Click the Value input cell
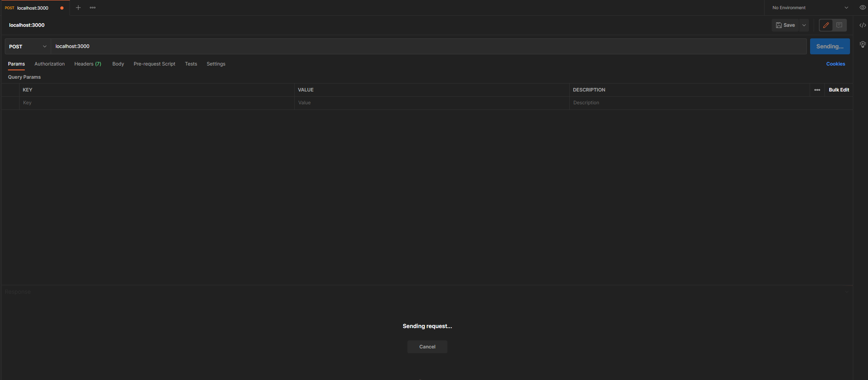 tap(432, 103)
